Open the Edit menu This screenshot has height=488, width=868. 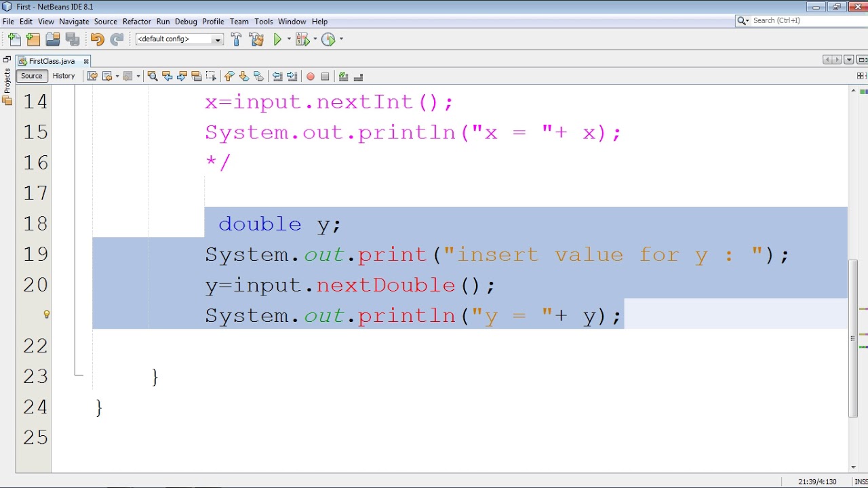tap(26, 22)
